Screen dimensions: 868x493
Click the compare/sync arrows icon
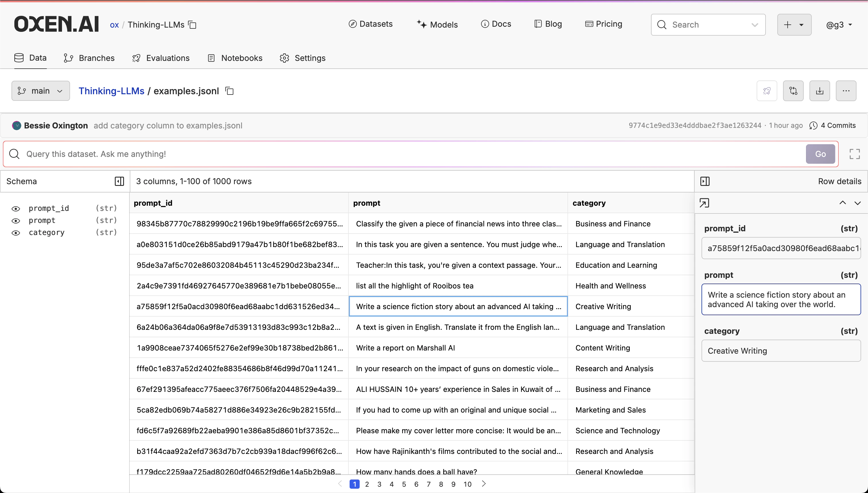click(793, 91)
